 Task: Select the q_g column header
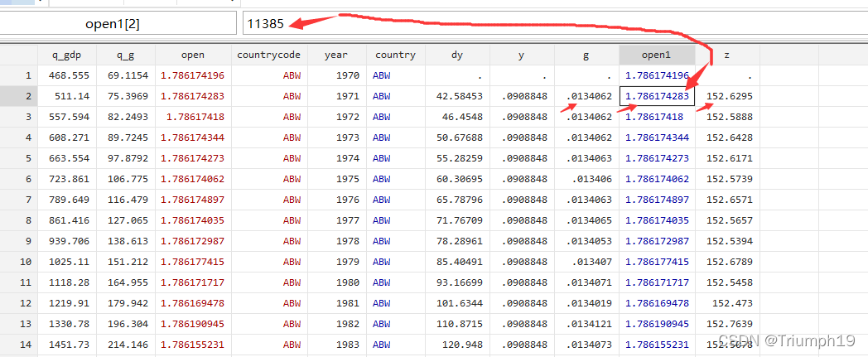click(126, 55)
